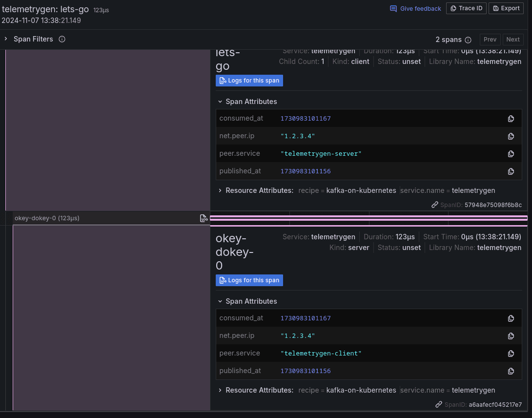Copy the published_at value of lets-go span
Screen dimensions: 532x418
511,171
